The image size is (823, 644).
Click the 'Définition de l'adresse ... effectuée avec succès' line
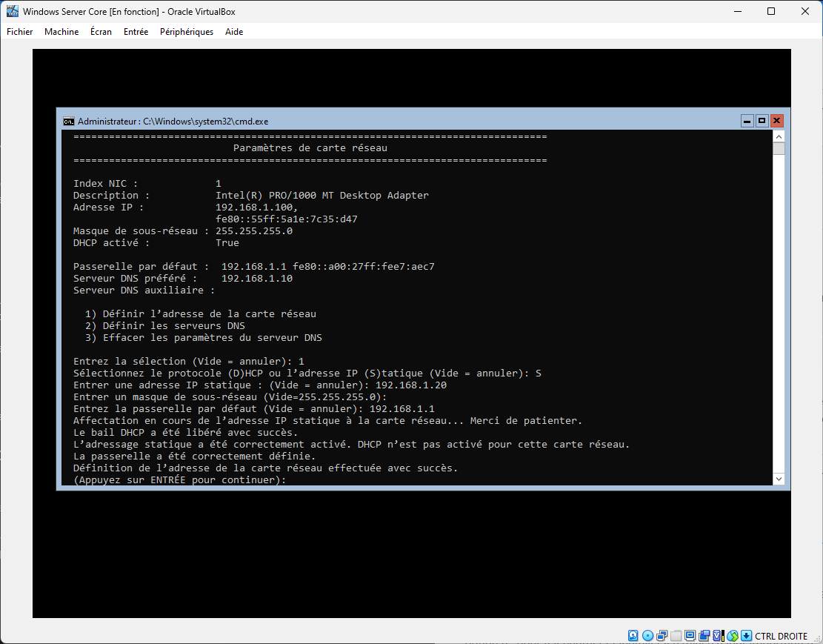coord(266,468)
